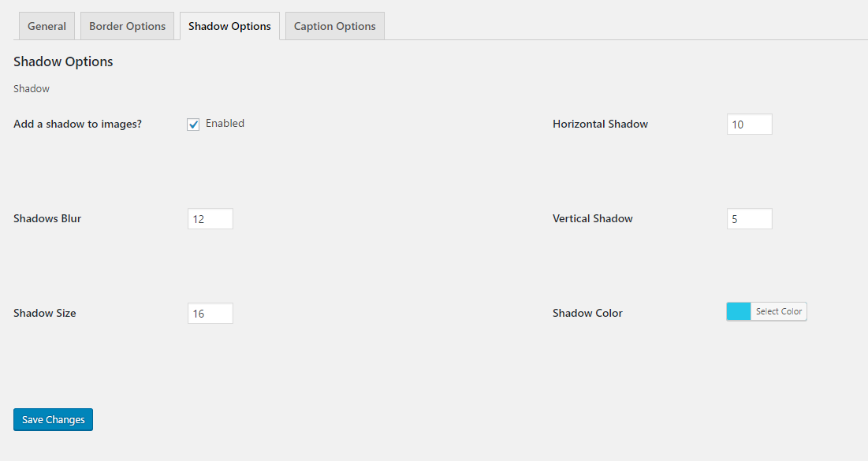Open the General tab
868x461 pixels.
tap(47, 26)
